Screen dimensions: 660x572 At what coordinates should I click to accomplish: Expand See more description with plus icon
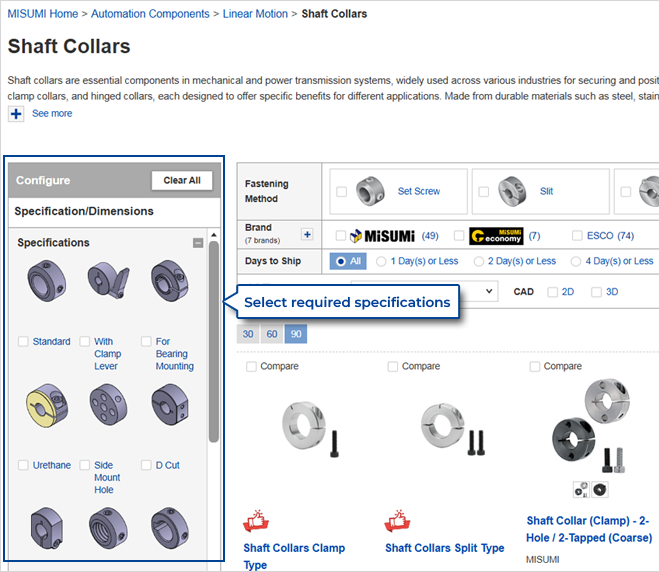[16, 114]
